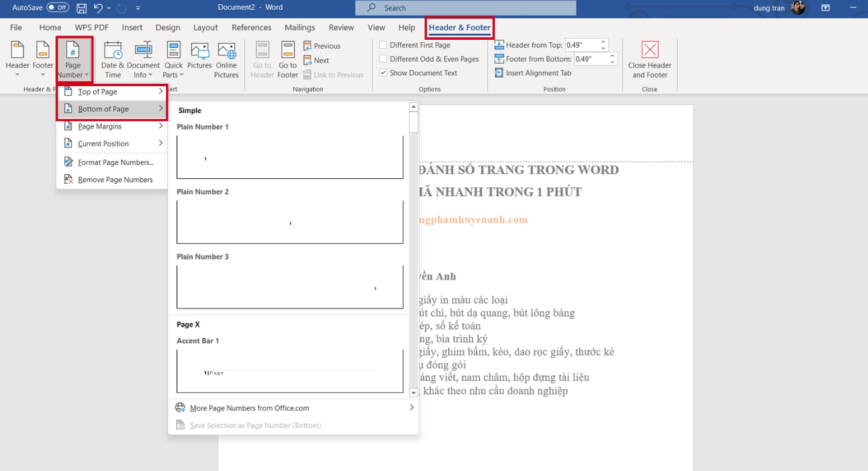Go to Next header or footer
This screenshot has width=868, height=471.
pyautogui.click(x=317, y=60)
